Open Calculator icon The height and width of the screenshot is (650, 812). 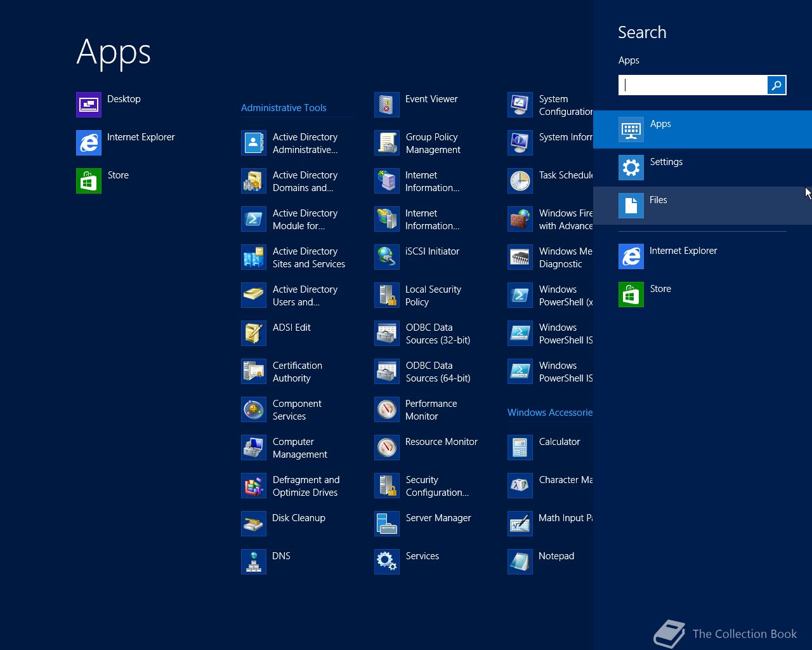(x=520, y=448)
